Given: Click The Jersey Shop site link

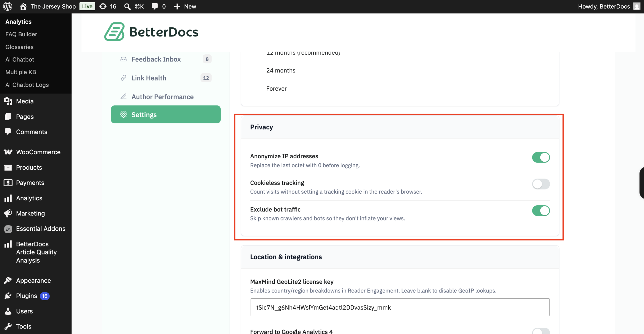Looking at the screenshot, I should coord(53,6).
